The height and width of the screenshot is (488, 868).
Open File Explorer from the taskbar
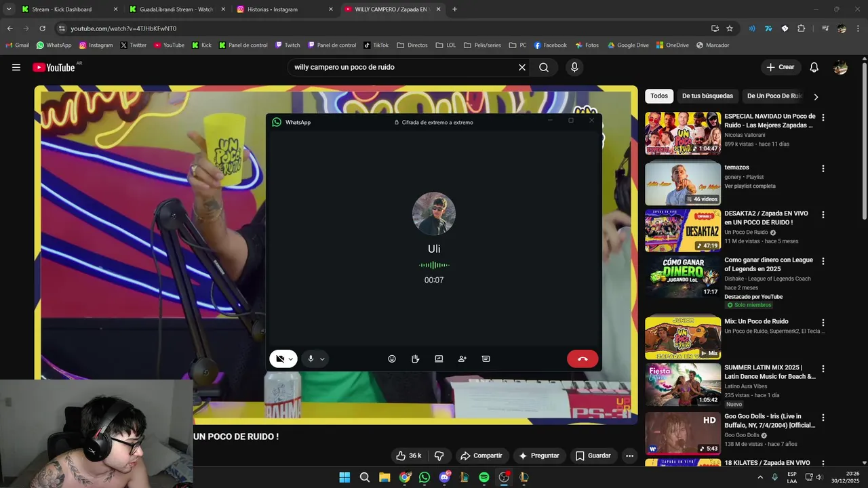(384, 477)
